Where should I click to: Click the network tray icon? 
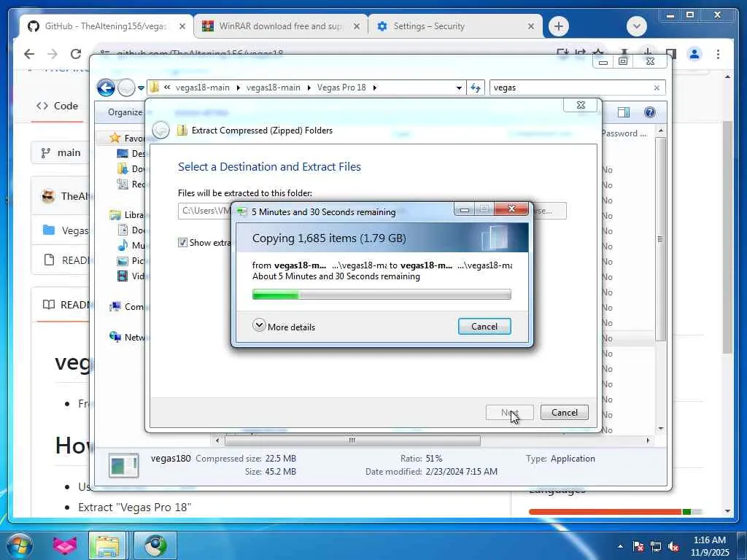point(656,546)
